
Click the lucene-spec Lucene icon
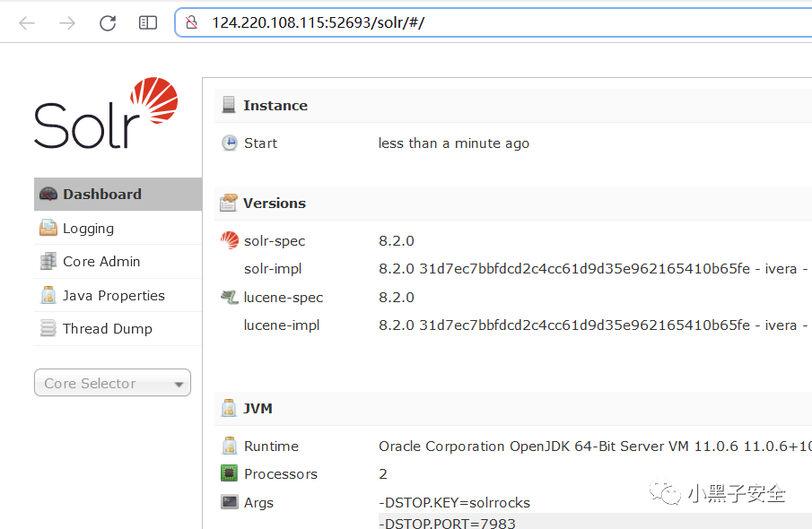[x=230, y=297]
